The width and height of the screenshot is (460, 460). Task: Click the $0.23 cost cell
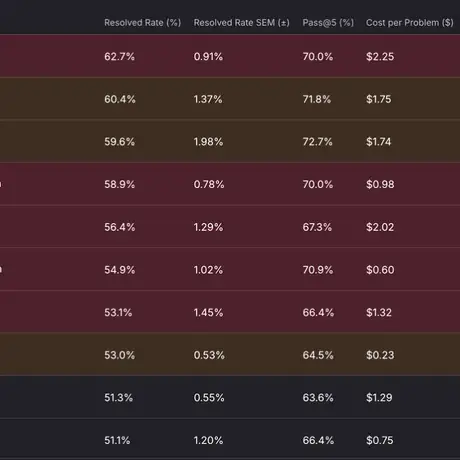[x=380, y=355]
